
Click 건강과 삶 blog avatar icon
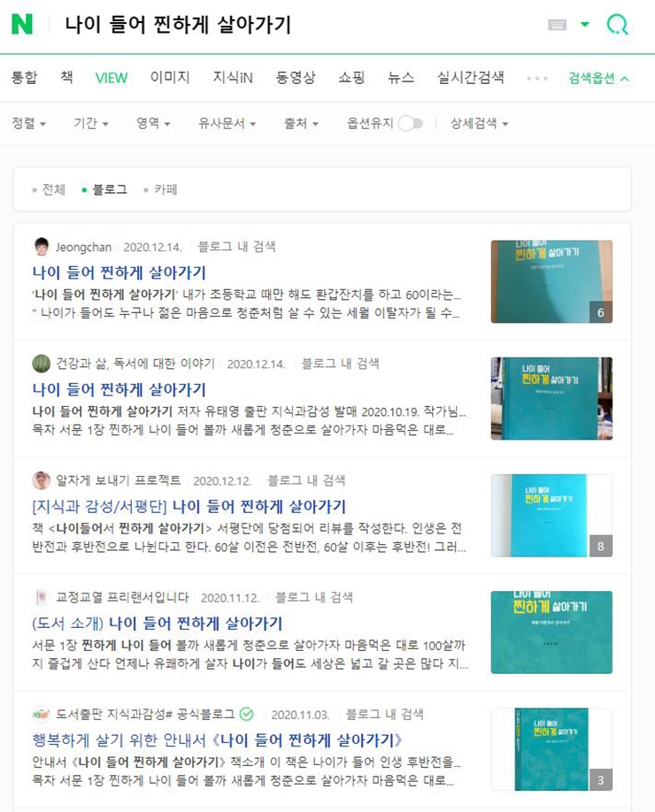pyautogui.click(x=42, y=364)
